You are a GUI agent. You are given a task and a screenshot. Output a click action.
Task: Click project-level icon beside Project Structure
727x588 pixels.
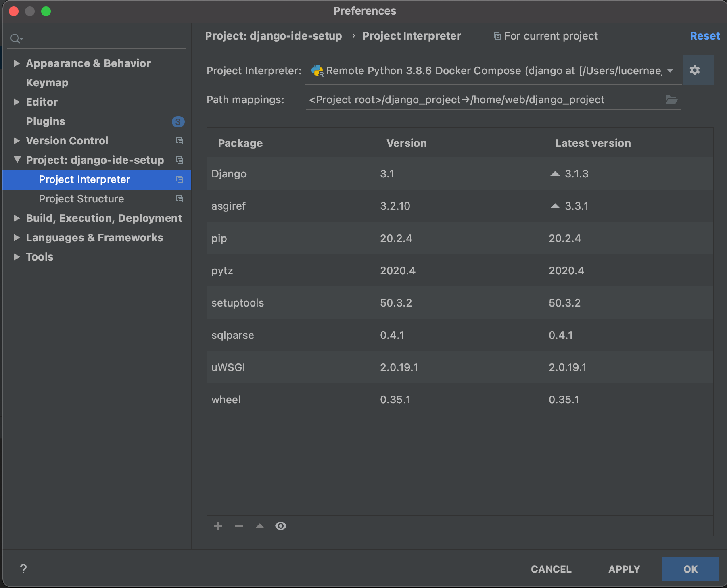(180, 199)
